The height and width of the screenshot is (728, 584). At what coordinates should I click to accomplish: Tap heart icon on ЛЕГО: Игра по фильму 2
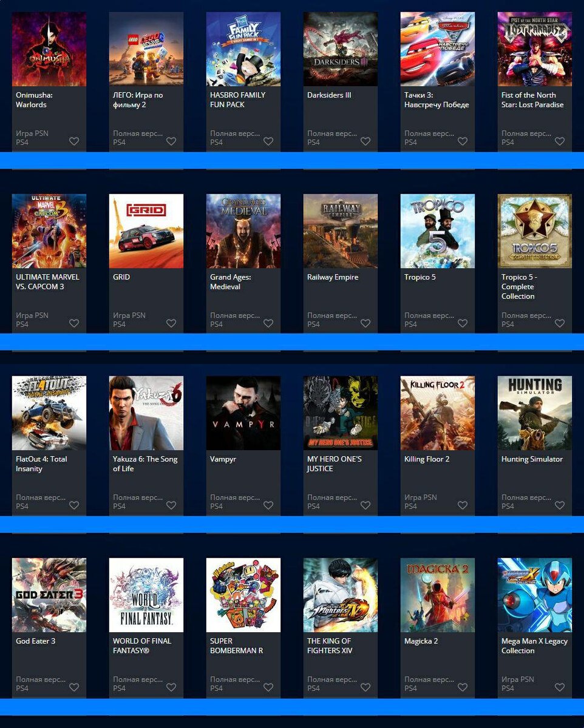[x=171, y=141]
